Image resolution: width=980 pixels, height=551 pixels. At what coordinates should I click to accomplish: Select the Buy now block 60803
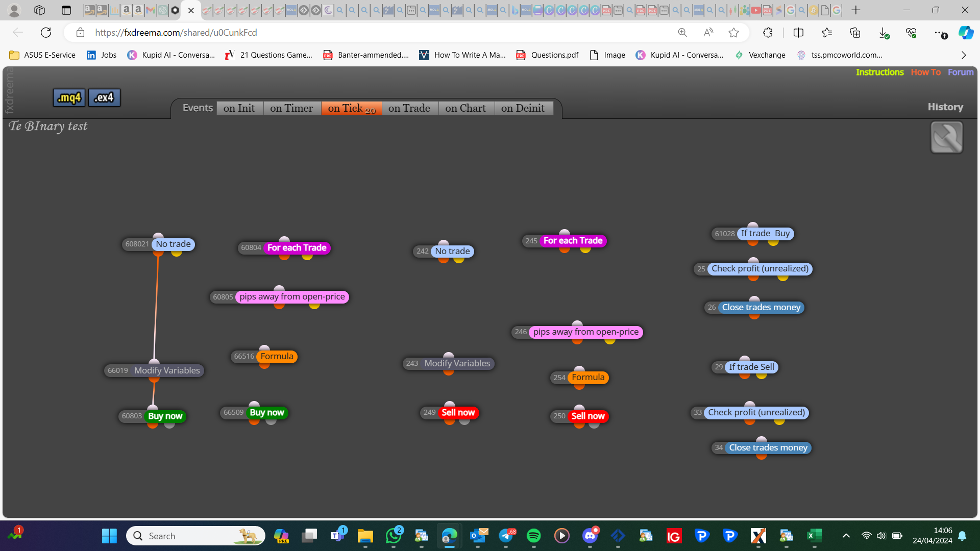pos(165,416)
